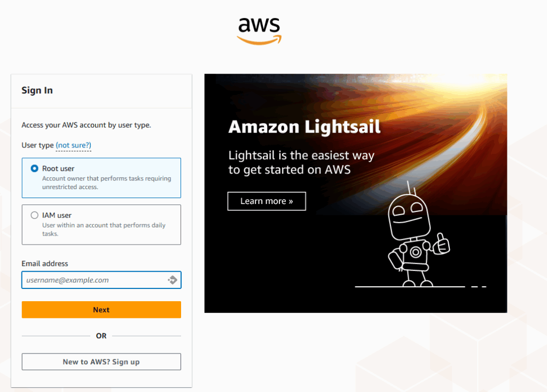The height and width of the screenshot is (392, 547).
Task: Click the orange smile arrow under AWS logo
Action: pos(259,40)
